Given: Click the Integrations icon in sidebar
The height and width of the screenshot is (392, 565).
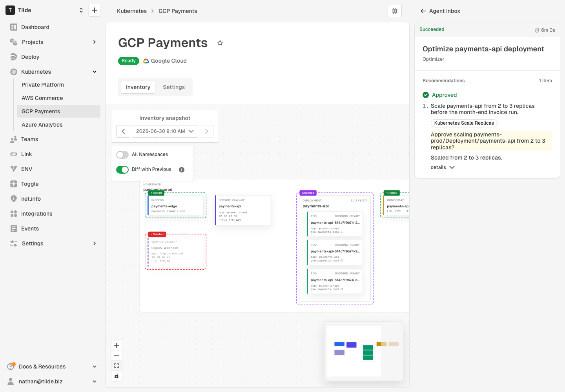Looking at the screenshot, I should click(14, 214).
